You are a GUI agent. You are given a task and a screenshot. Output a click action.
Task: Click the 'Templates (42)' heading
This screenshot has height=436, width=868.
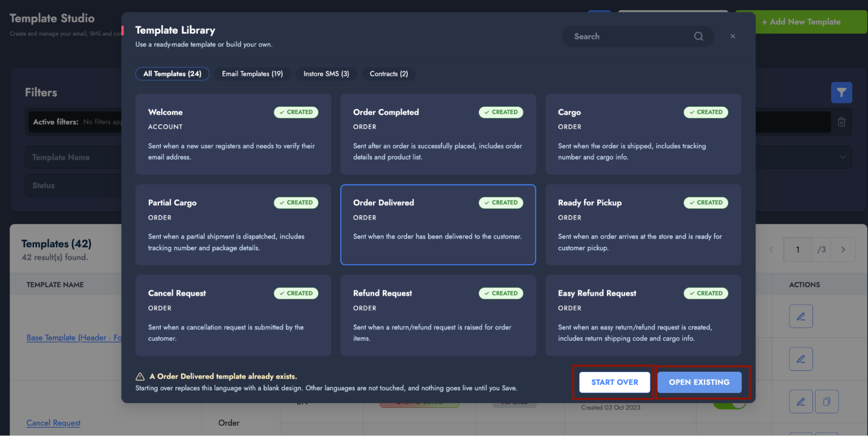tap(56, 244)
